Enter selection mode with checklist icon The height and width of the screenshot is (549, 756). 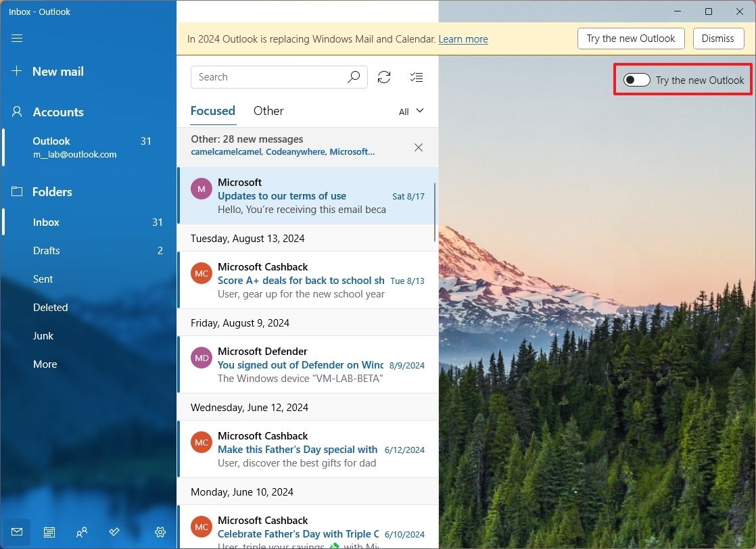[417, 77]
